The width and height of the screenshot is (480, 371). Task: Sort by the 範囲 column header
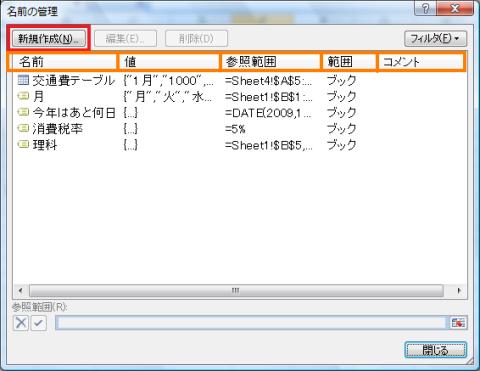(349, 62)
